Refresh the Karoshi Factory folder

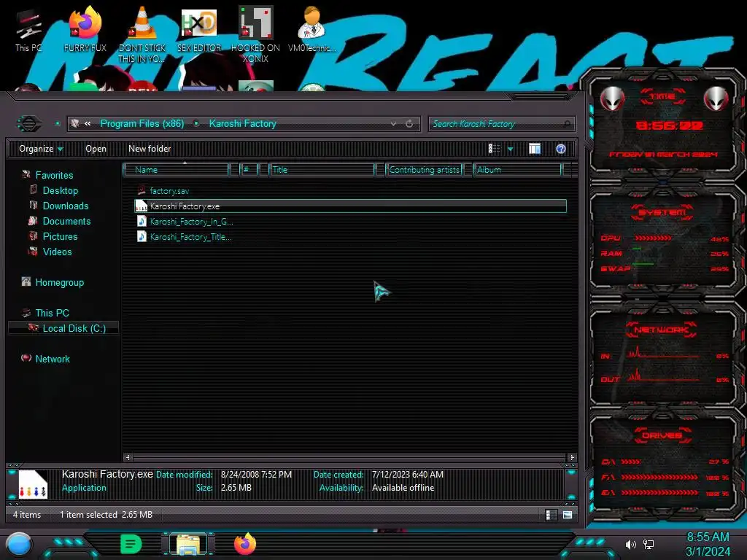point(409,124)
